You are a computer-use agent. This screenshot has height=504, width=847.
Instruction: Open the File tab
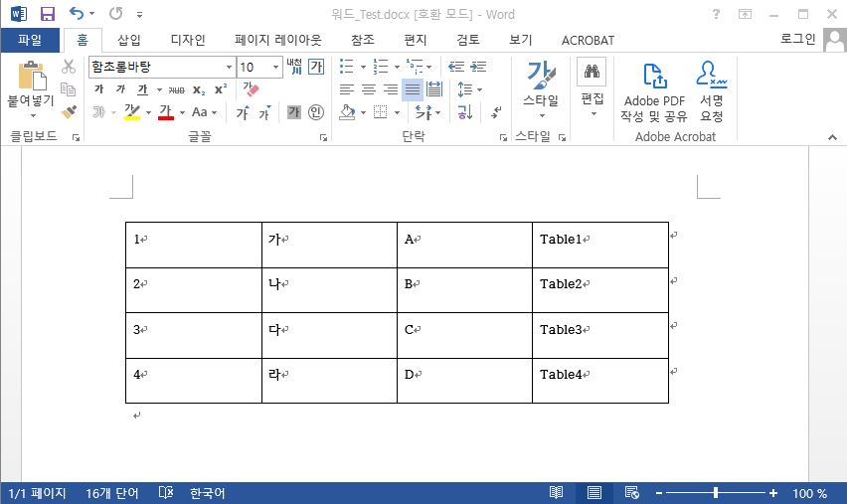coord(30,40)
